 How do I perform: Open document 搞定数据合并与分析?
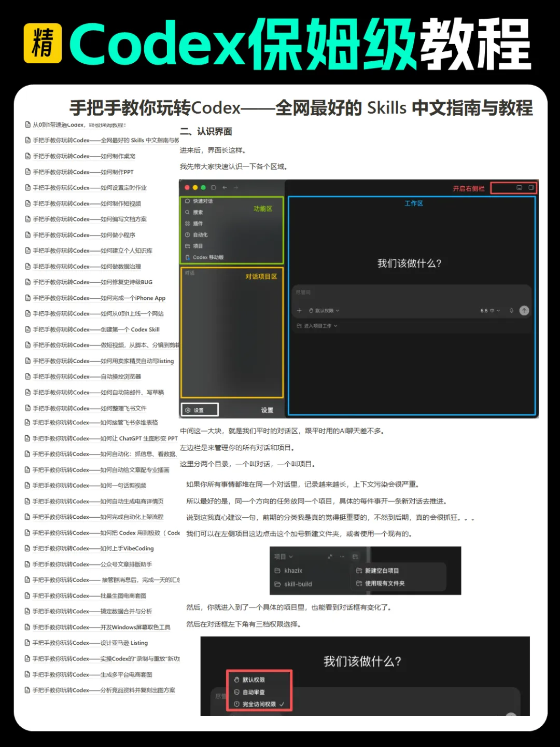pyautogui.click(x=89, y=612)
